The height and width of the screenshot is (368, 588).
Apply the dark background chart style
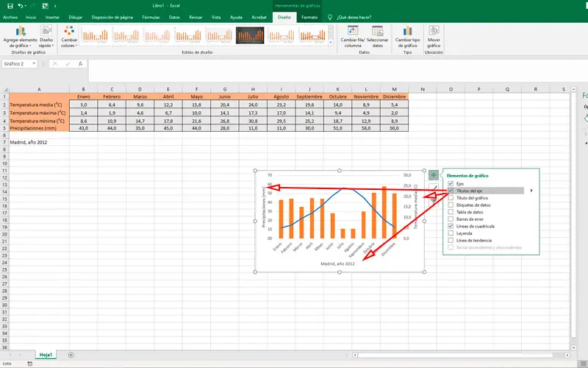(250, 35)
